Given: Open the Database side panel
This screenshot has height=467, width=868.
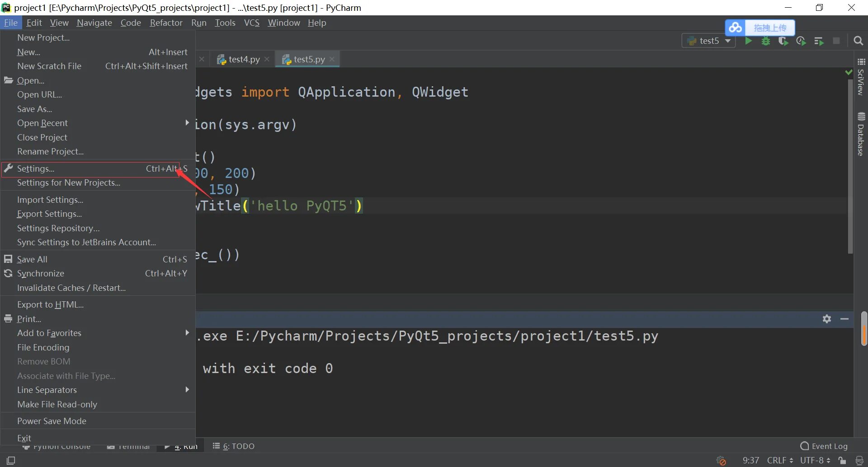Looking at the screenshot, I should click(861, 134).
